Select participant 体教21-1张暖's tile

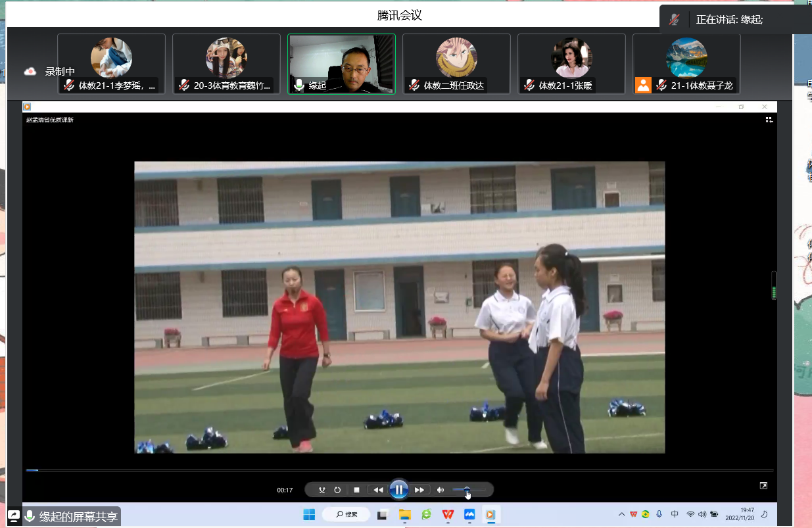tap(571, 64)
